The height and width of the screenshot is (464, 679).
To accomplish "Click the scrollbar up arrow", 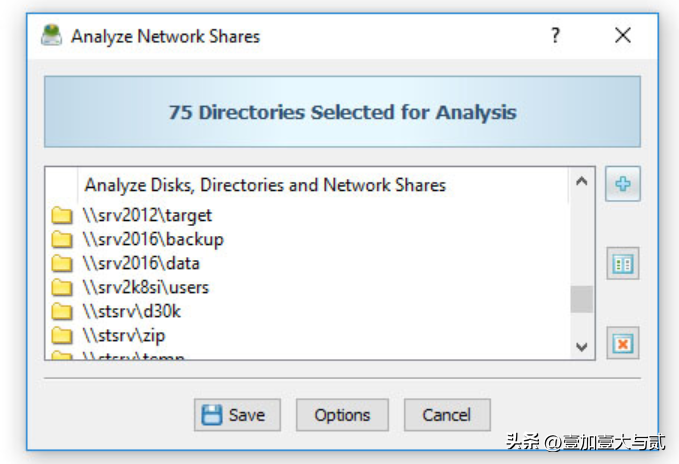I will pos(582,181).
